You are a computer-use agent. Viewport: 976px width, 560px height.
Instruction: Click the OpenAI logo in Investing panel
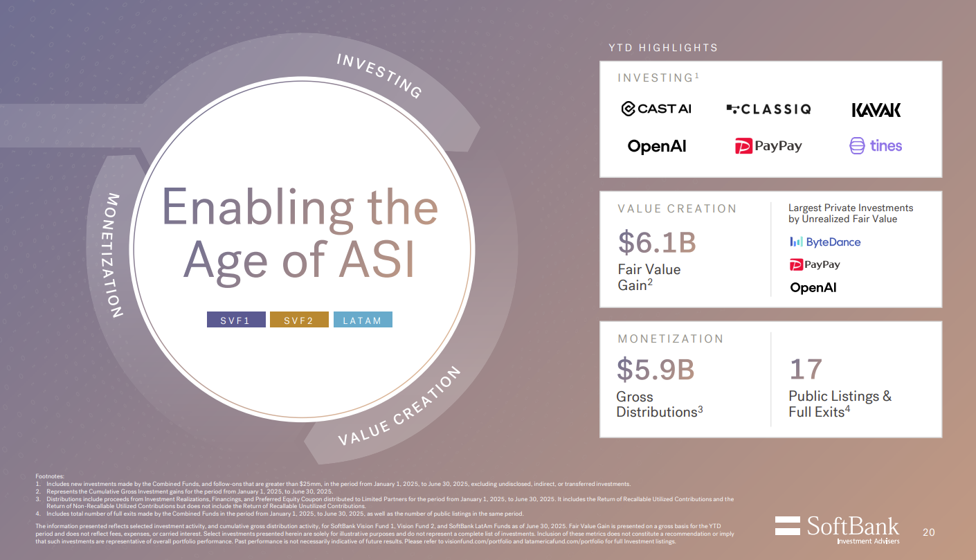[x=657, y=146]
